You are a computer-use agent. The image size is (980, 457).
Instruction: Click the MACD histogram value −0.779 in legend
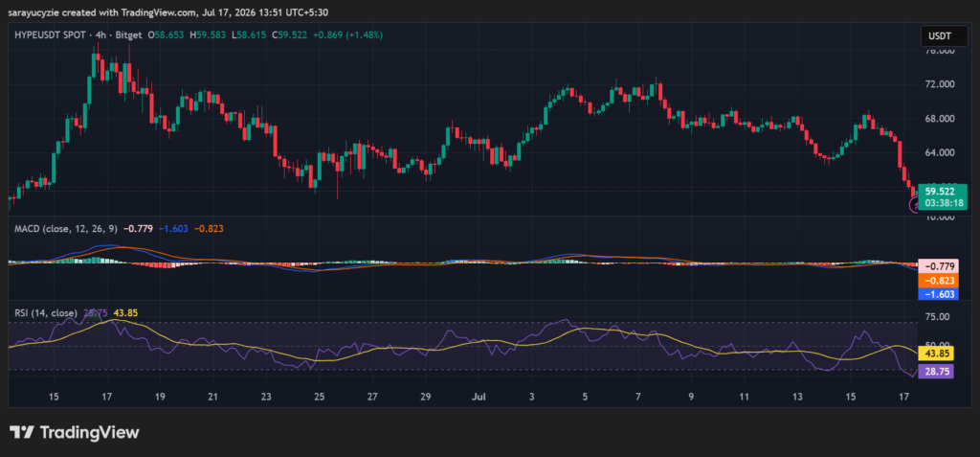click(x=136, y=229)
